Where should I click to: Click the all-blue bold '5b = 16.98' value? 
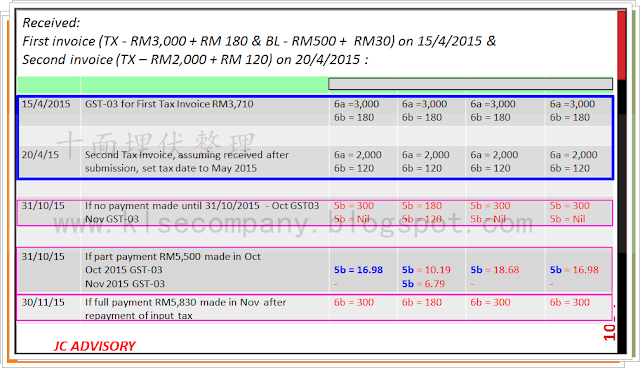click(x=358, y=270)
